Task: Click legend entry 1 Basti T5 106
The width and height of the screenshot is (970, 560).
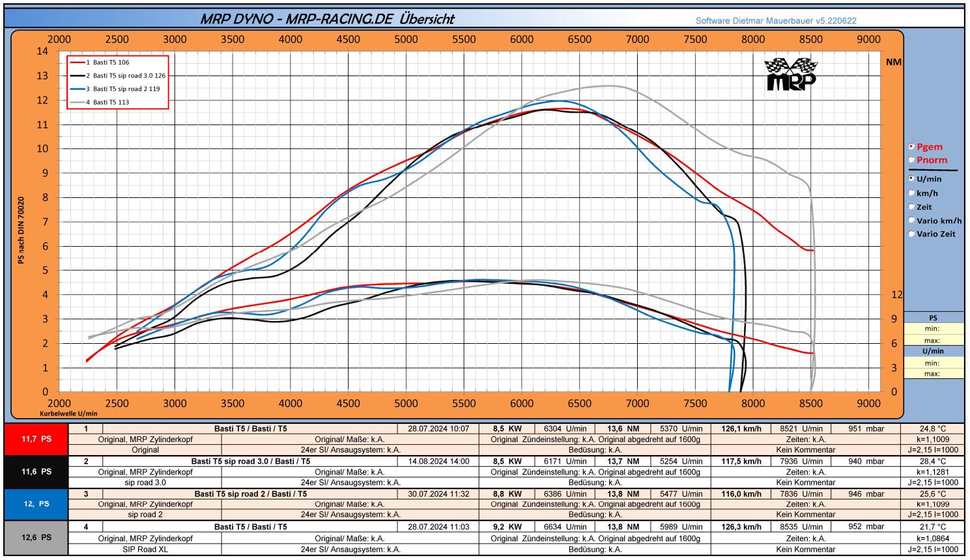Action: click(x=100, y=63)
